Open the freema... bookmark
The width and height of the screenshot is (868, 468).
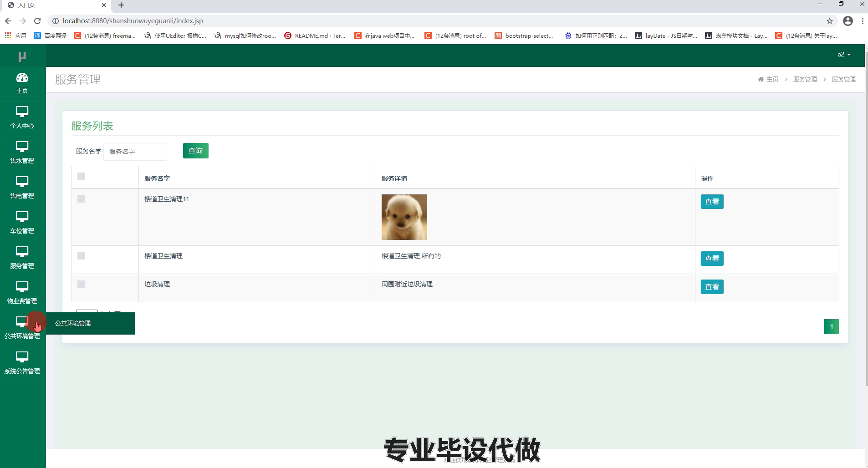coord(105,36)
